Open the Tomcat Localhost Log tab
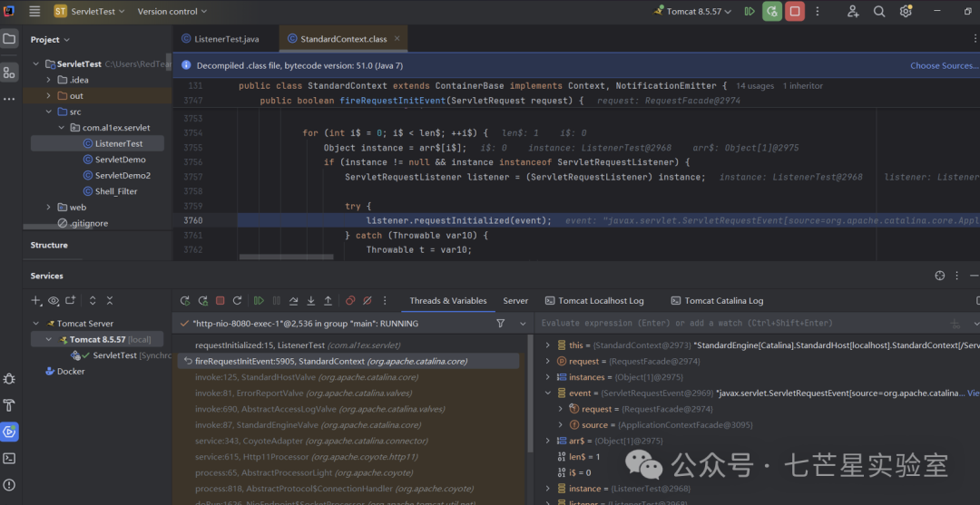This screenshot has width=980, height=505. click(594, 300)
